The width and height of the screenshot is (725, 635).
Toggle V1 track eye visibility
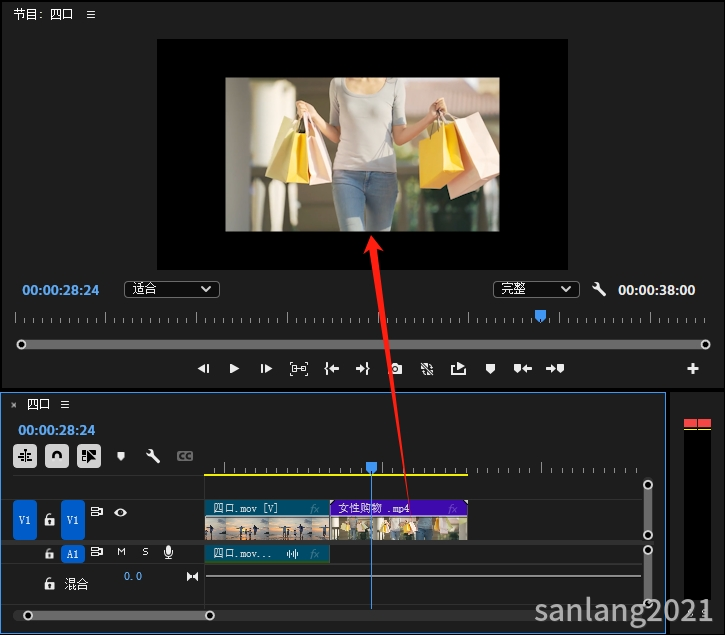coord(121,512)
